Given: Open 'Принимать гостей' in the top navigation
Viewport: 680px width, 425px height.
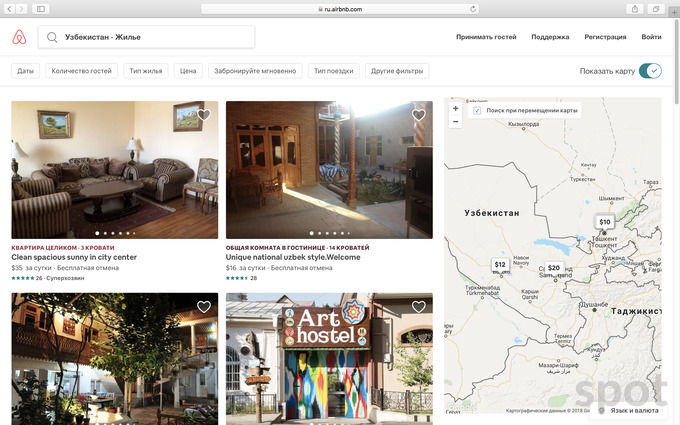Looking at the screenshot, I should pyautogui.click(x=486, y=37).
